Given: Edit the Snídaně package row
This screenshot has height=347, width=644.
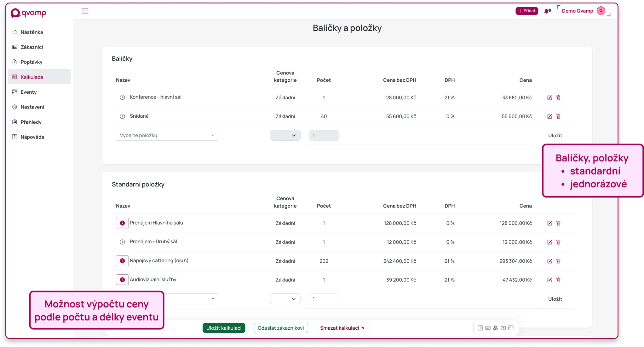Looking at the screenshot, I should point(549,116).
